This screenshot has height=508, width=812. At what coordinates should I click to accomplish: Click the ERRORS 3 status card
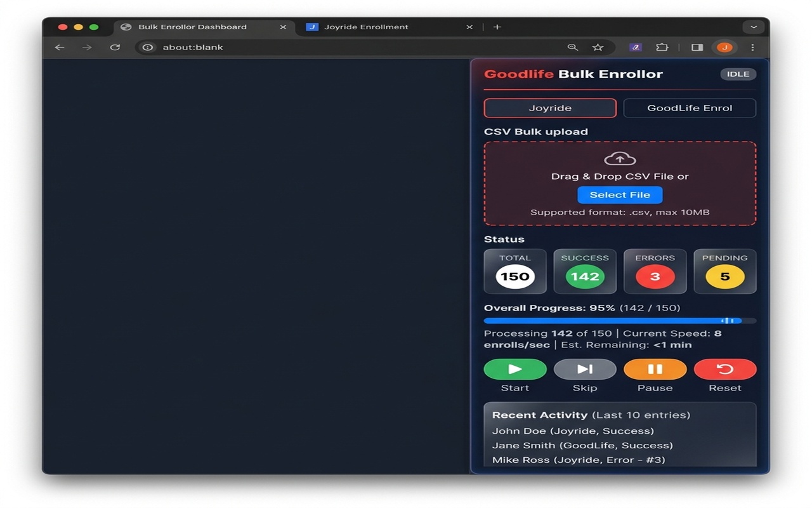point(655,271)
